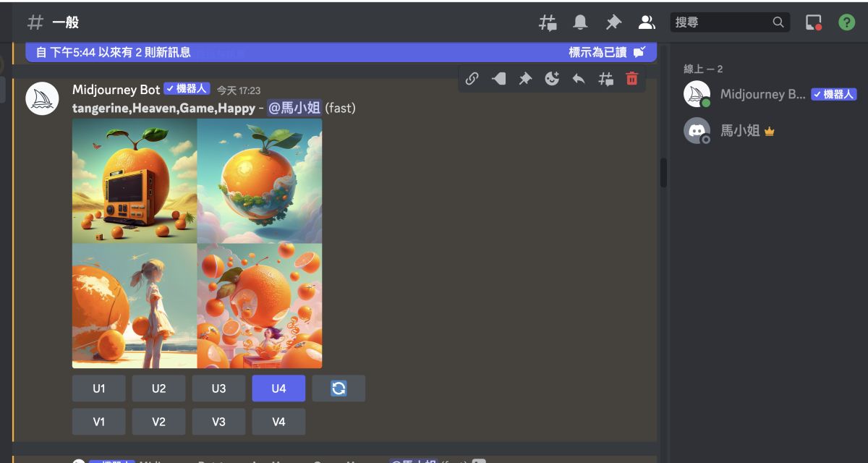Open the Threads panel in header
The height and width of the screenshot is (463, 868).
click(548, 22)
